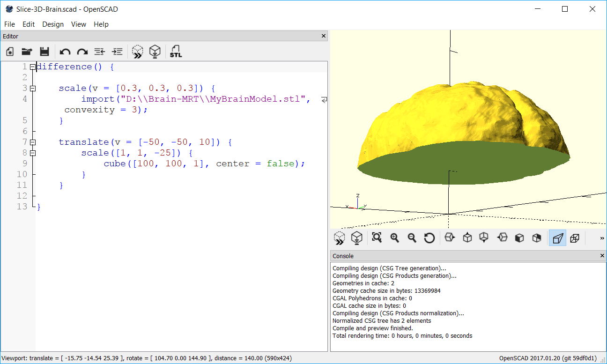Click 'Compile and preview finished.' in the console
Viewport: 607px width, 364px height.
coord(373,328)
